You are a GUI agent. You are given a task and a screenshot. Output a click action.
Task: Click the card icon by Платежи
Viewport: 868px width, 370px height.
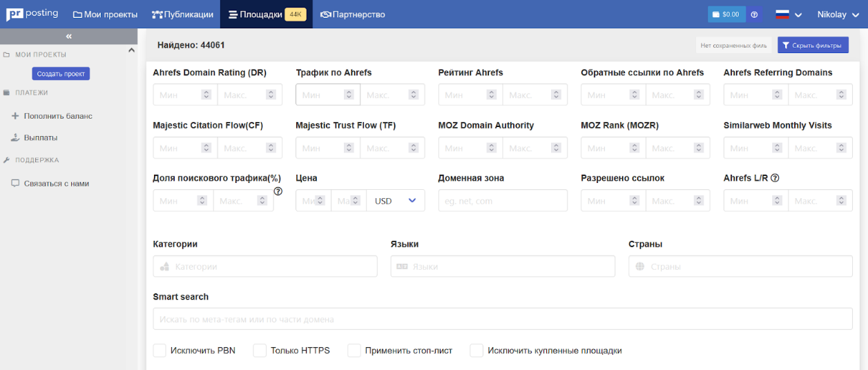coord(6,92)
